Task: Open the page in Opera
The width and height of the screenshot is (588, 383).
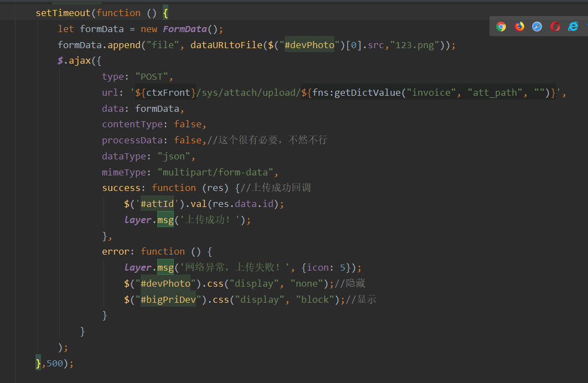Action: 555,26
